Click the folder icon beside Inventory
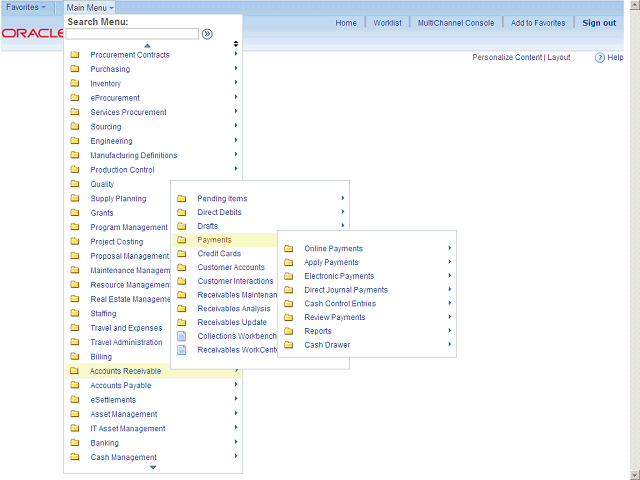This screenshot has width=640, height=480. tap(75, 83)
